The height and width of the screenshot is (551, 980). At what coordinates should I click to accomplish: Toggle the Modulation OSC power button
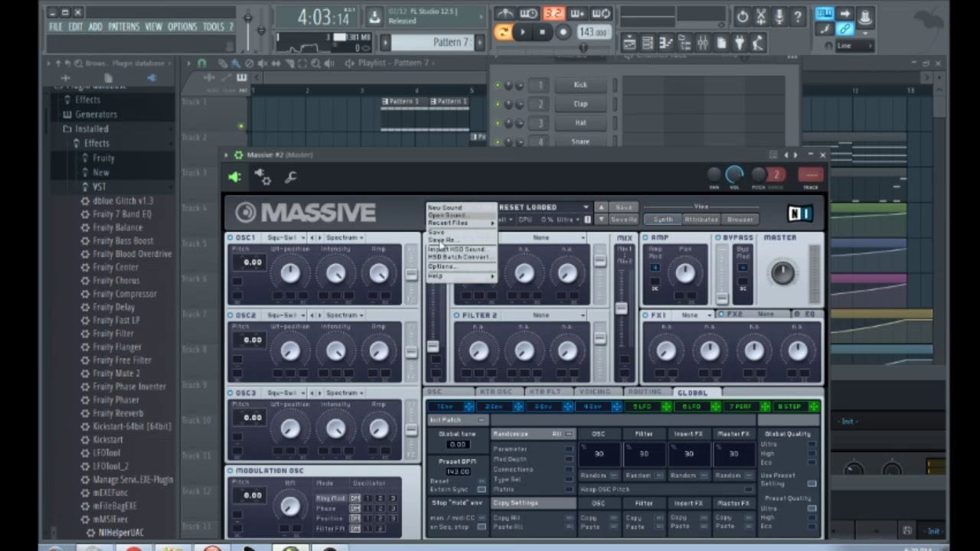(x=230, y=471)
